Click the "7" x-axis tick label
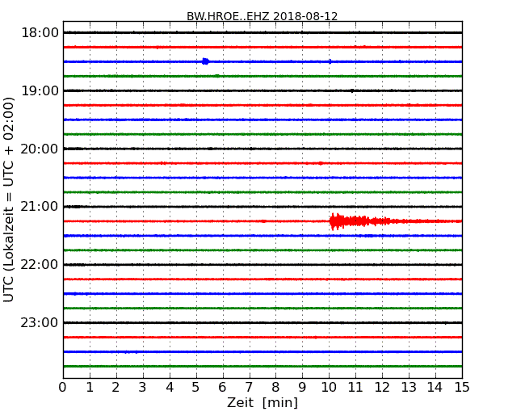Screen dimensions: 525x420 click(x=250, y=388)
